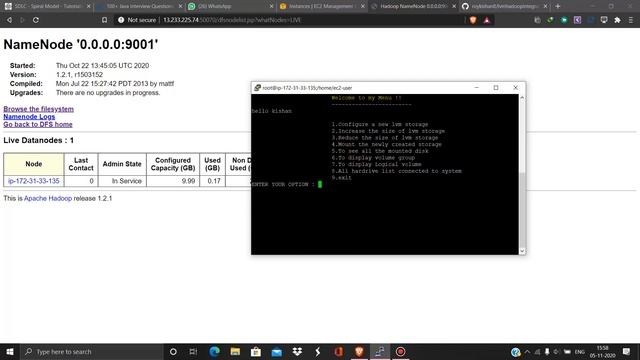Open the ip-172-31-33-135 datanode link
Screen dimensions: 640x360
[x=33, y=181]
